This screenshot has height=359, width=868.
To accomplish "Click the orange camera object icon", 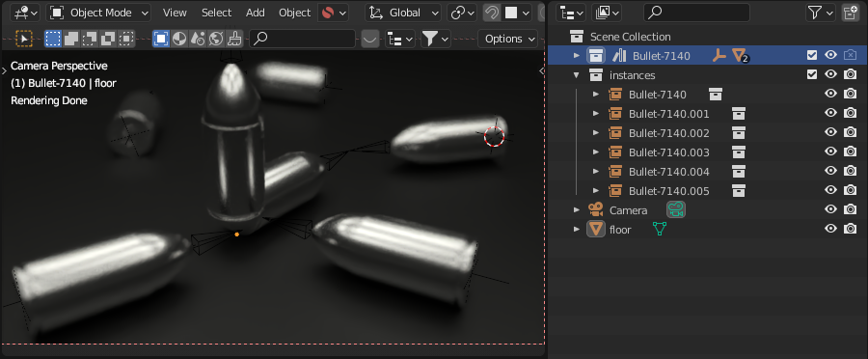I will [596, 210].
